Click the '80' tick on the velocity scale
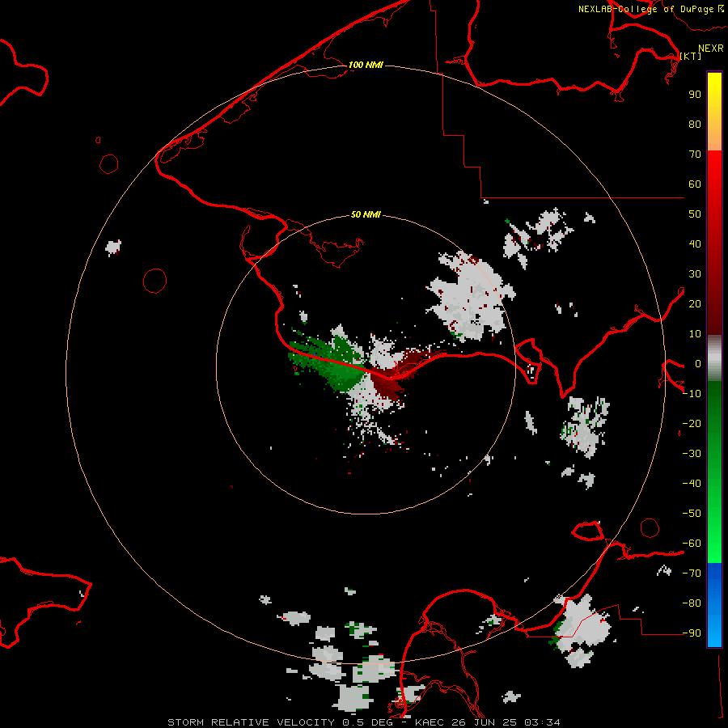728x728 pixels. point(695,124)
